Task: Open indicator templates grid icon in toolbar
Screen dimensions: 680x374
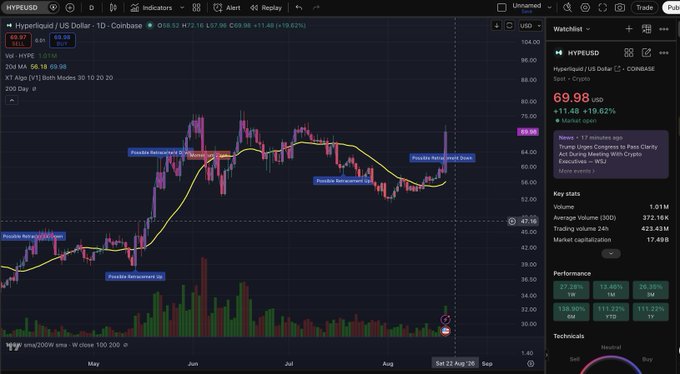Action: tap(196, 7)
